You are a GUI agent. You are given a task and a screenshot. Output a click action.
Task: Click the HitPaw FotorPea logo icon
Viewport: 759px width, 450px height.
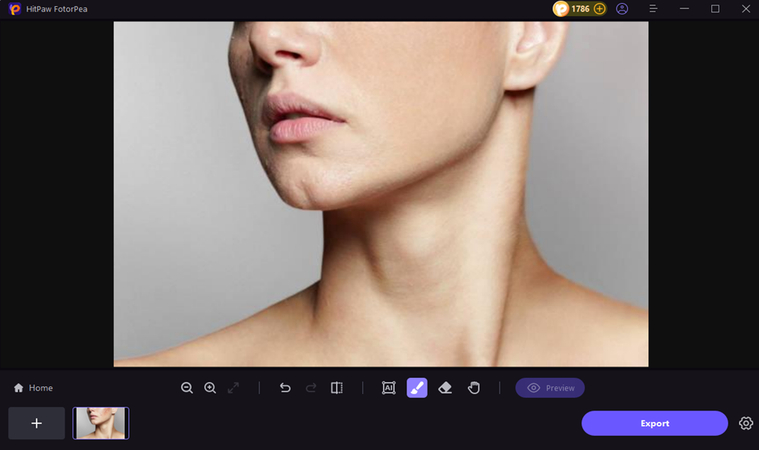click(15, 9)
